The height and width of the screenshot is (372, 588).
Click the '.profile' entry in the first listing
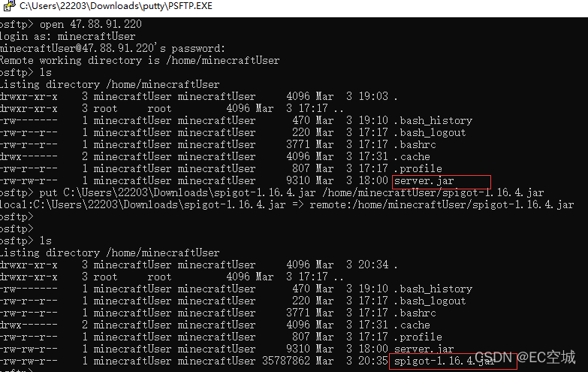pos(418,168)
